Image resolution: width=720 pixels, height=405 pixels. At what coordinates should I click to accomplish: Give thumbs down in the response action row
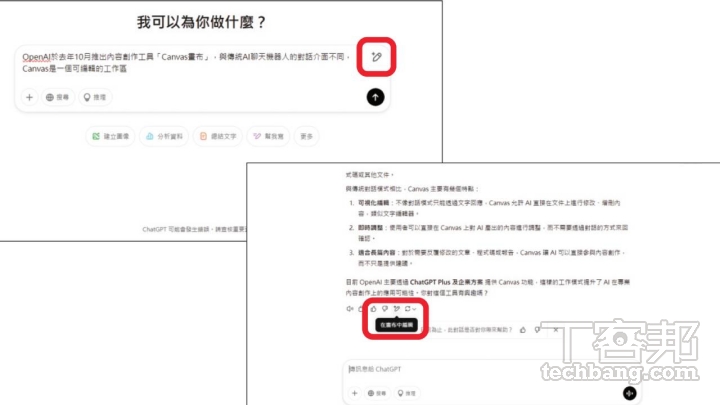click(x=385, y=309)
